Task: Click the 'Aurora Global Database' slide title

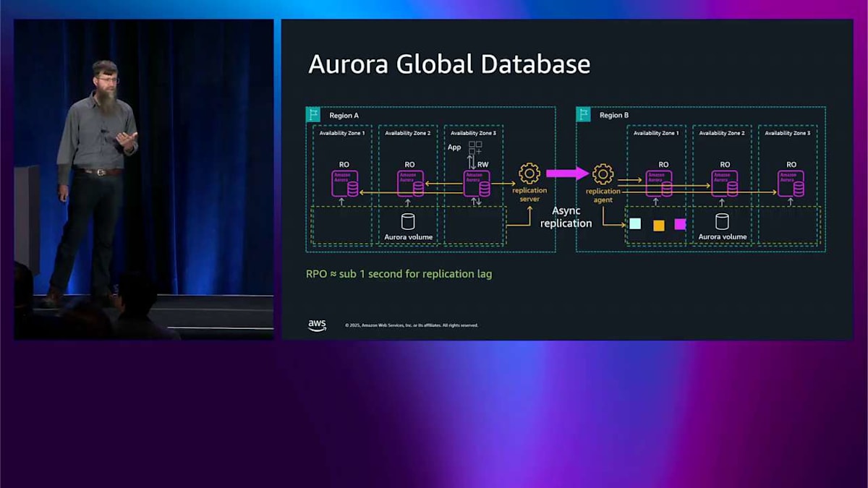Action: [449, 65]
